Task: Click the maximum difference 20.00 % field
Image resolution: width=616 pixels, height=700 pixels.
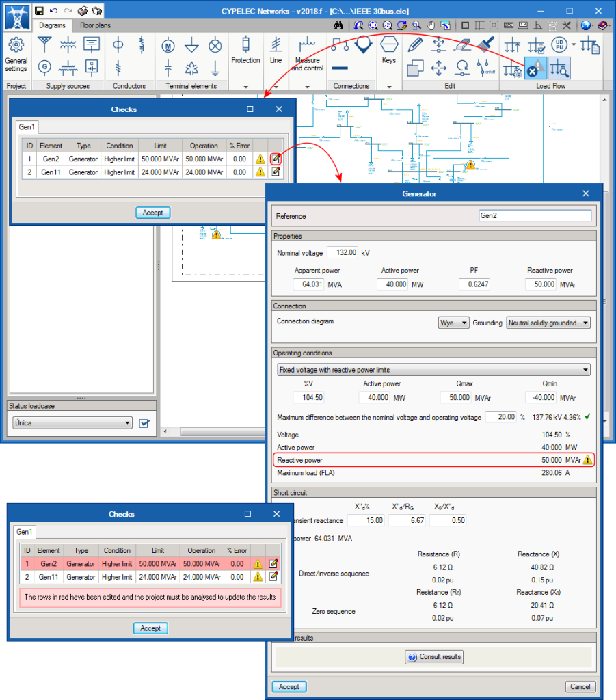Action: click(x=501, y=417)
